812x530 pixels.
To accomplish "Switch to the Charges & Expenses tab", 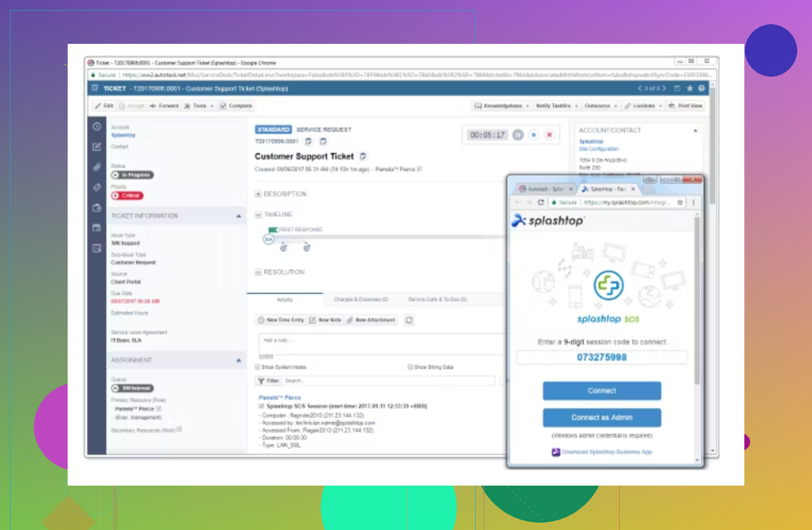I will [361, 300].
